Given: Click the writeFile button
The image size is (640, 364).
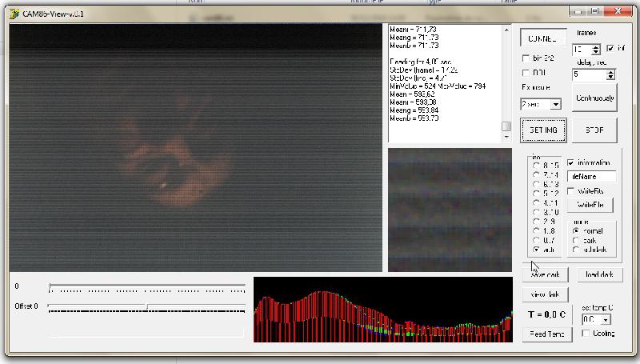Looking at the screenshot, I should pos(590,205).
